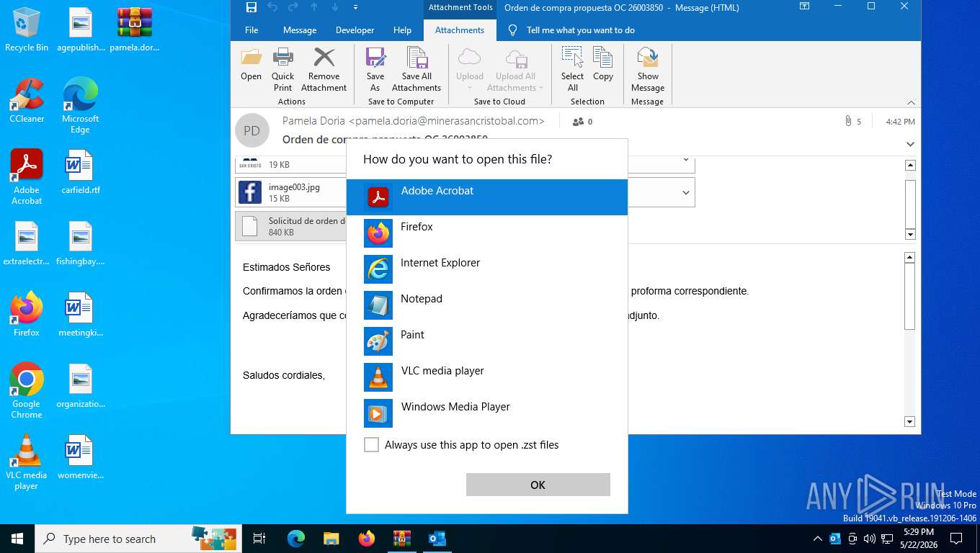Open Microsoft Edge desktop shortcut
The height and width of the screenshot is (553, 980).
(80, 106)
